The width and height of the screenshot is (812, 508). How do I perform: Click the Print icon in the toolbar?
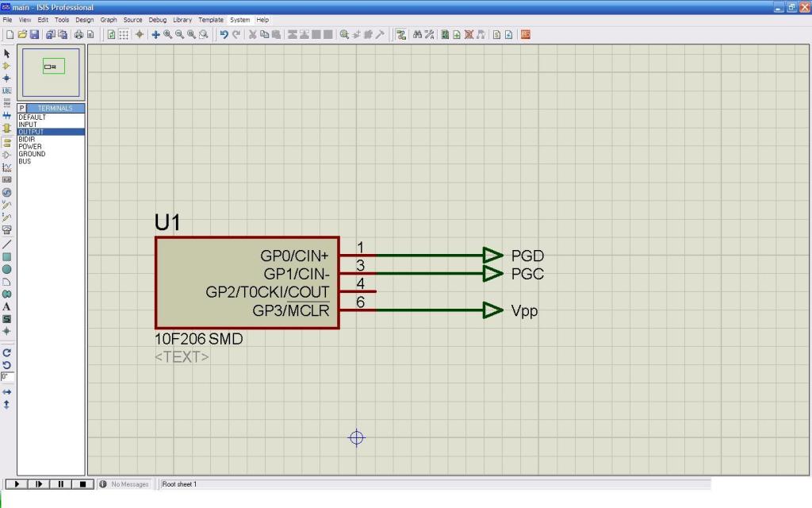(x=79, y=35)
